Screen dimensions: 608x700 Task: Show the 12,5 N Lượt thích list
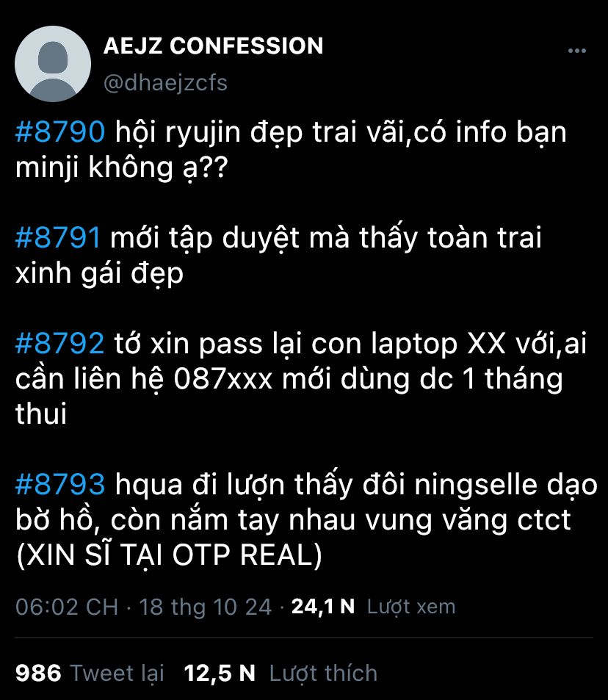pos(281,674)
